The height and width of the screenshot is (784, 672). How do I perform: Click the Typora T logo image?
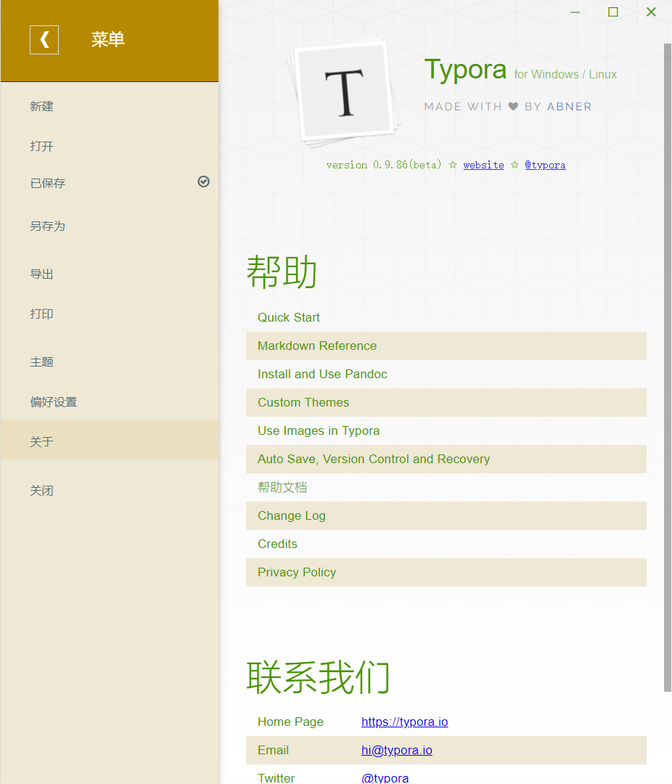344,91
